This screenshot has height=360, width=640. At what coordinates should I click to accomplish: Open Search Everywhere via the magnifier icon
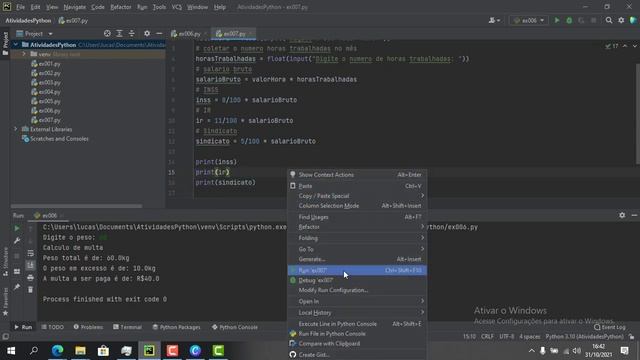pos(609,20)
